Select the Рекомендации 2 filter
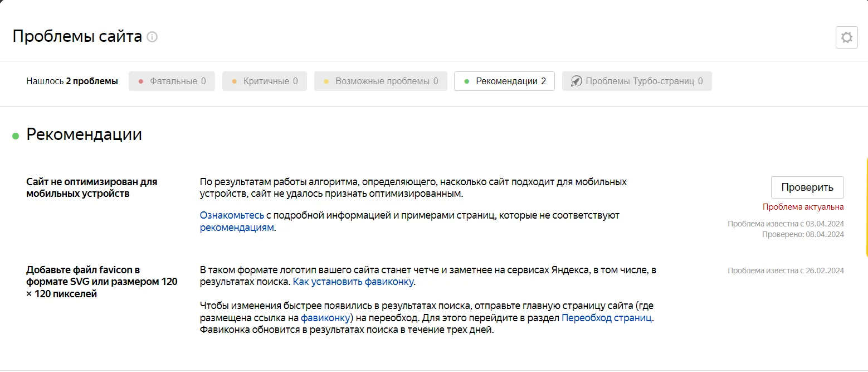Screen dimensions: 868x372 [x=504, y=81]
